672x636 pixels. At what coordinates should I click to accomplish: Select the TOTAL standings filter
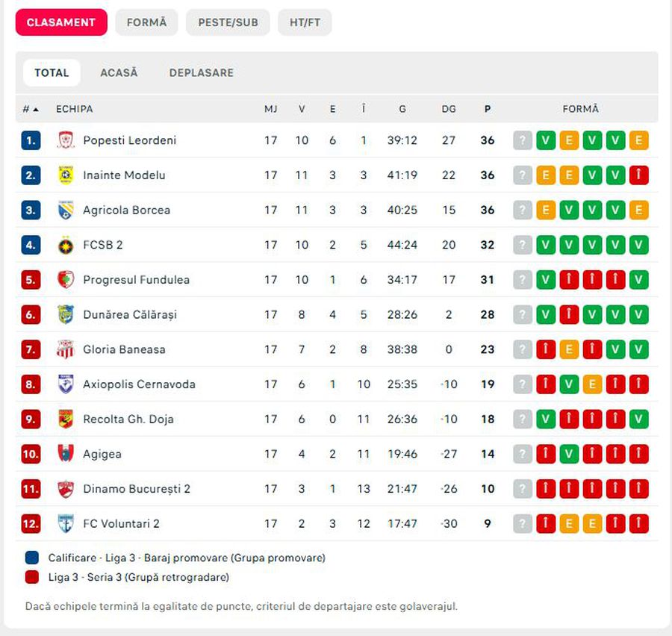(x=52, y=72)
